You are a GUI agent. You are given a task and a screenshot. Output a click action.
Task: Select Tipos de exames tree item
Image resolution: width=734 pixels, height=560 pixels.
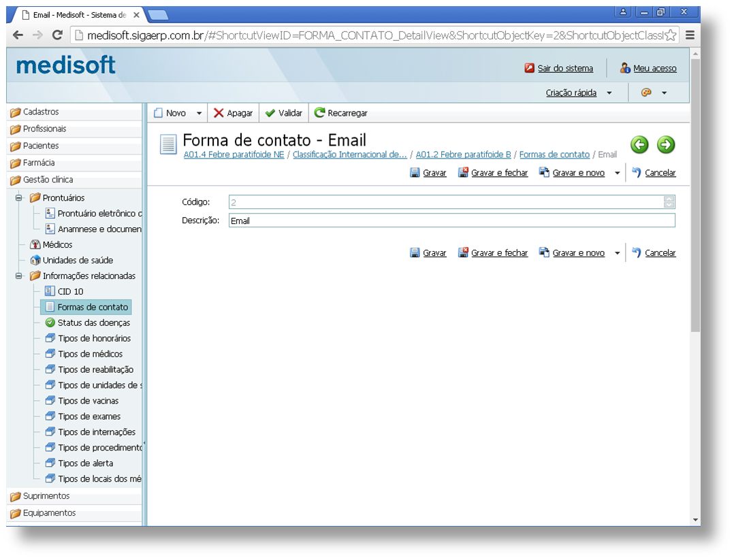tap(83, 416)
